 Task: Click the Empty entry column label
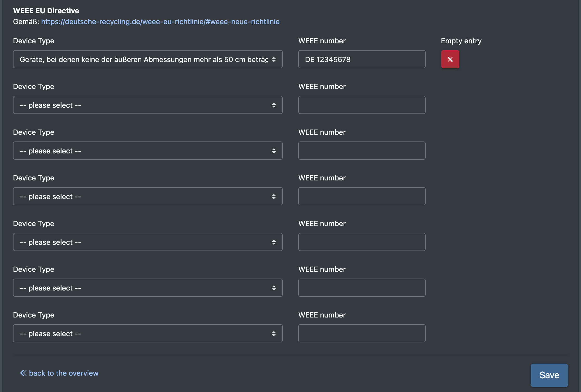click(461, 41)
